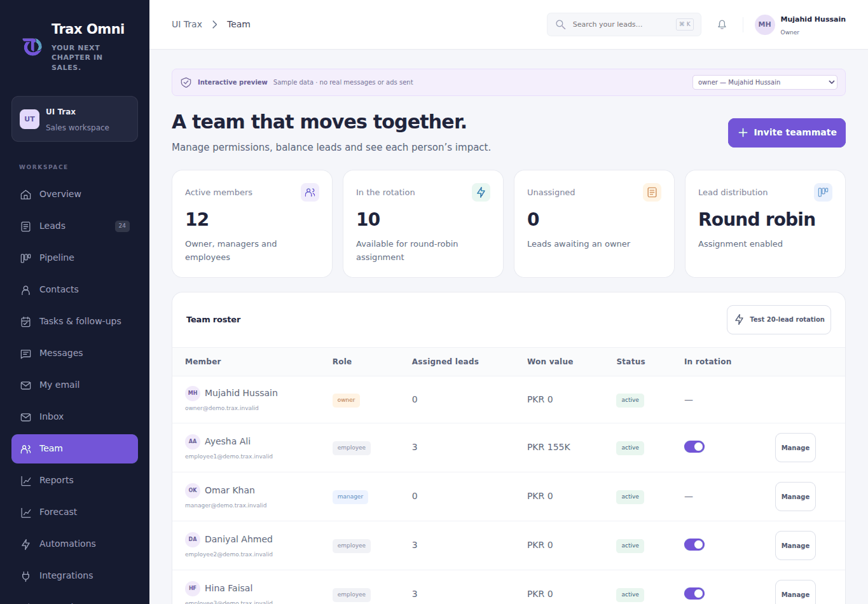The height and width of the screenshot is (604, 868).
Task: Click the UI Trax breadcrumb link
Action: coord(187,25)
